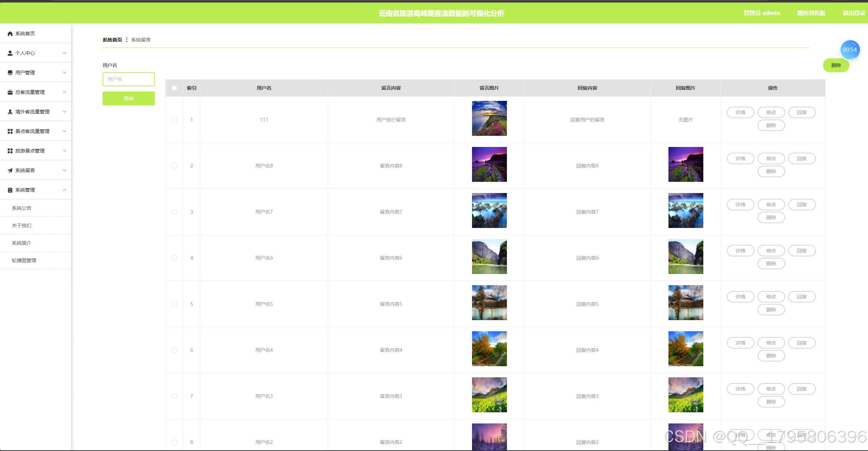868x451 pixels.
Task: Expand the 个人中心 dropdown arrow
Action: [65, 53]
